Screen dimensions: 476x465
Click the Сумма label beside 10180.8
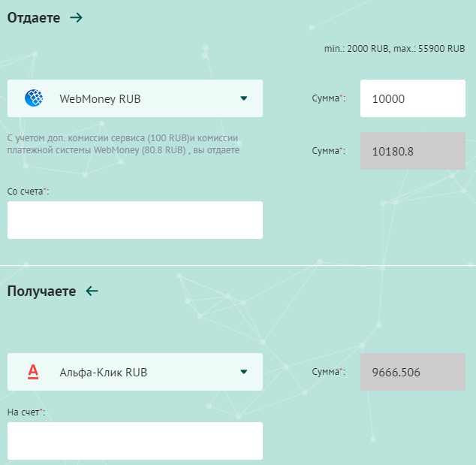point(328,151)
